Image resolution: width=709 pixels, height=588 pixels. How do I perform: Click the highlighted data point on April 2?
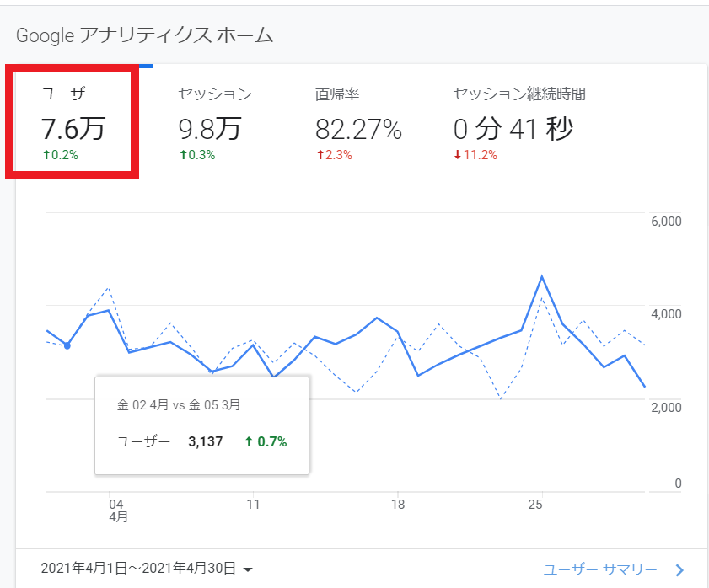pyautogui.click(x=67, y=345)
